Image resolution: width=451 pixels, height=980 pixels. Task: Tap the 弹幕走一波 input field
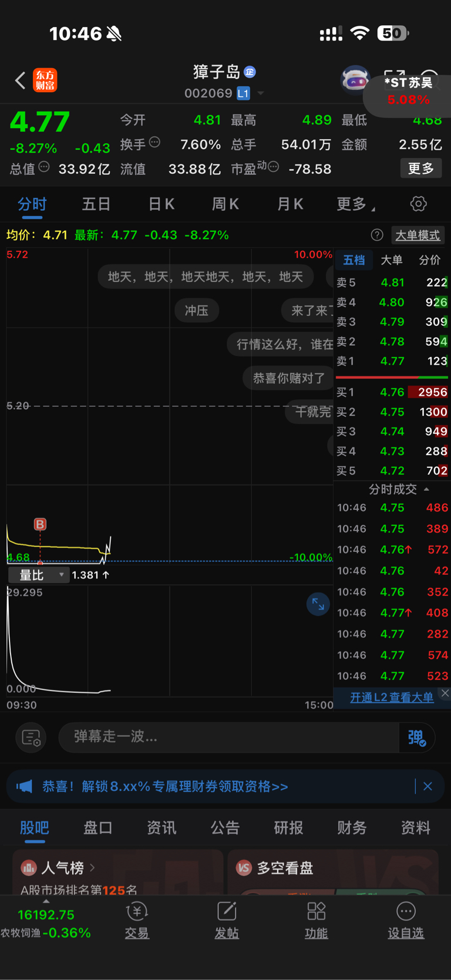[228, 736]
